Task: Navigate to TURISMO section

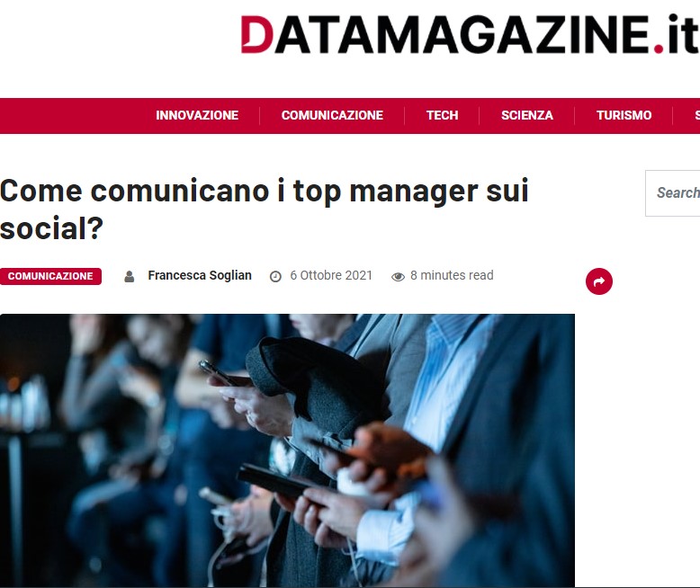Action: pyautogui.click(x=624, y=115)
